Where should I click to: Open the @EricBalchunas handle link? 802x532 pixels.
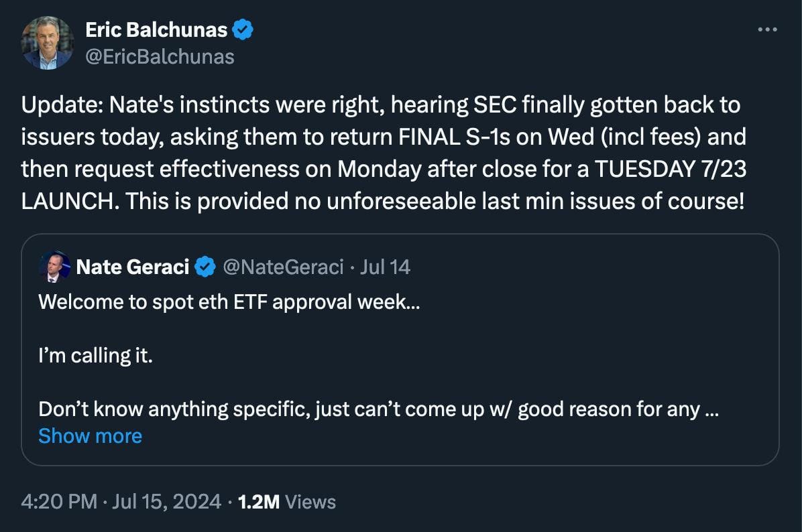tap(160, 57)
